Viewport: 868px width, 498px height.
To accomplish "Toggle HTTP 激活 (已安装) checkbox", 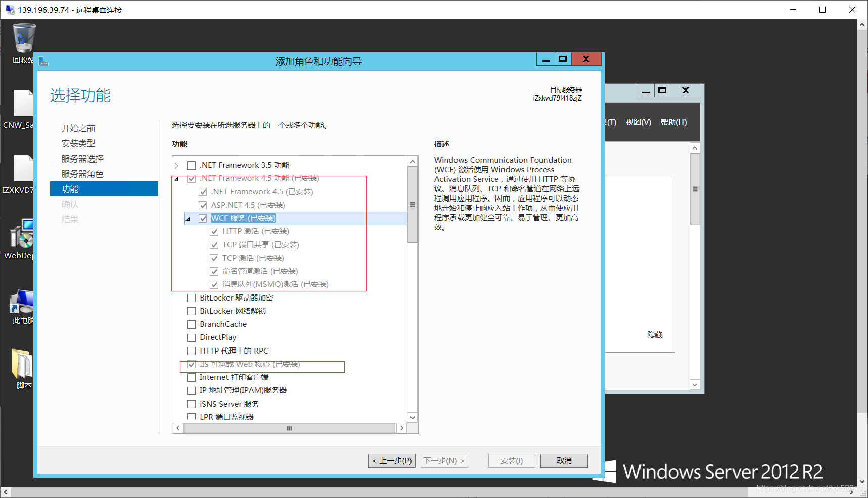I will click(x=214, y=231).
